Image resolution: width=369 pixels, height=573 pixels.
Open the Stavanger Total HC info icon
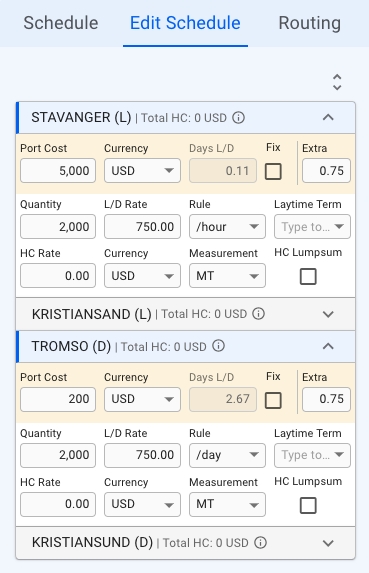(239, 118)
